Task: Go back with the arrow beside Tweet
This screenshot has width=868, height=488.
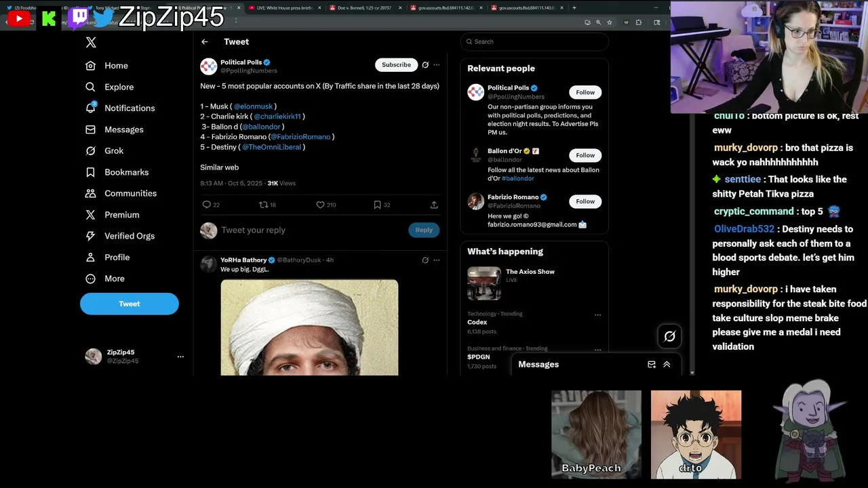Action: [204, 42]
